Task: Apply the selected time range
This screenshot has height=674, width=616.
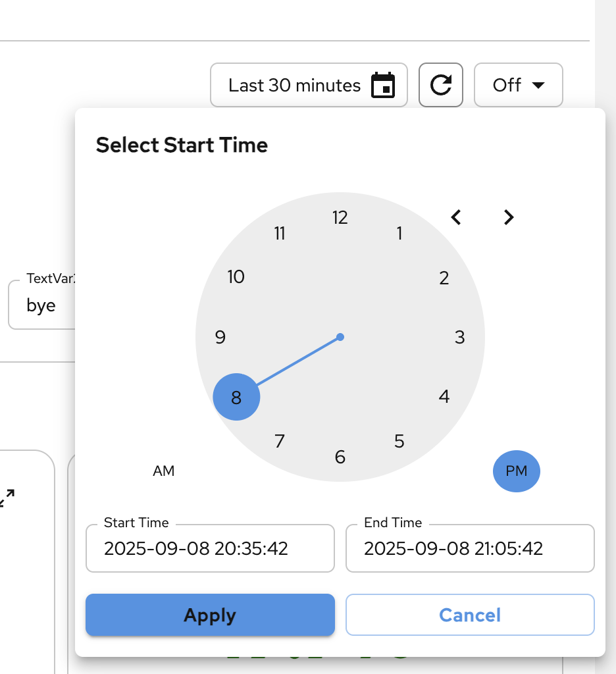Action: [210, 615]
